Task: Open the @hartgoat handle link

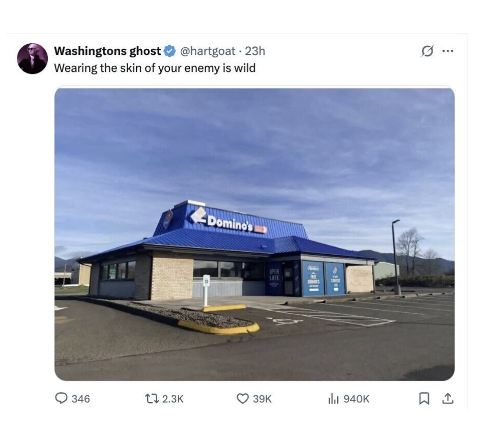Action: click(x=207, y=51)
